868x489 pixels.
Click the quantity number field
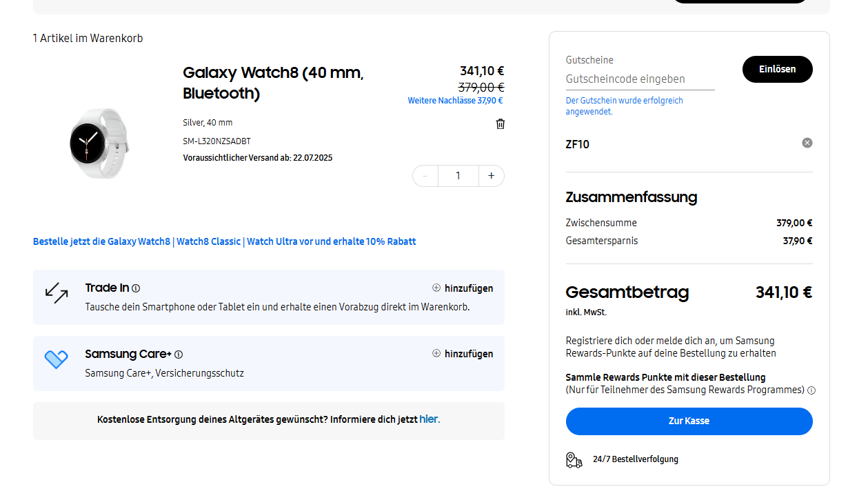pos(458,176)
